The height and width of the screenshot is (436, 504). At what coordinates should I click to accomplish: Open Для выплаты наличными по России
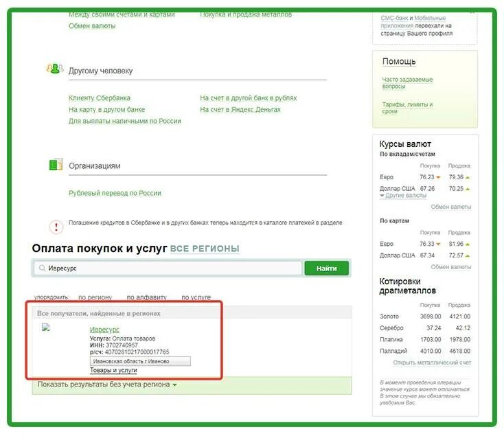(125, 121)
